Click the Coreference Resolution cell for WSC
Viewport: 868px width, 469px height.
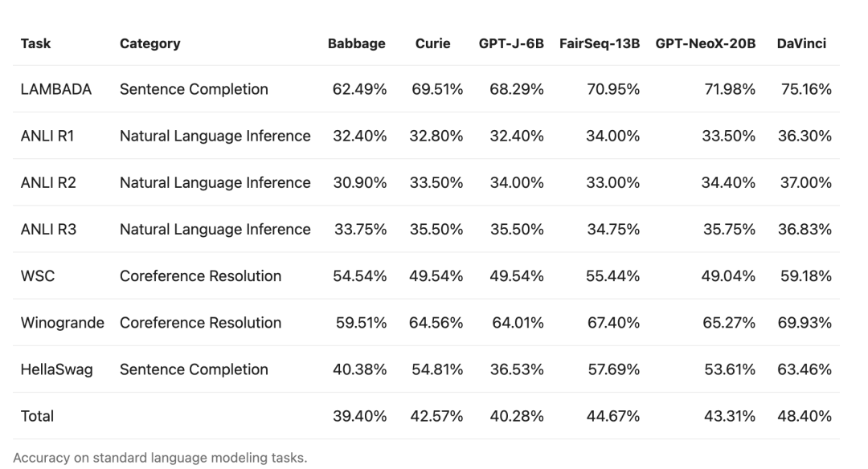point(200,275)
